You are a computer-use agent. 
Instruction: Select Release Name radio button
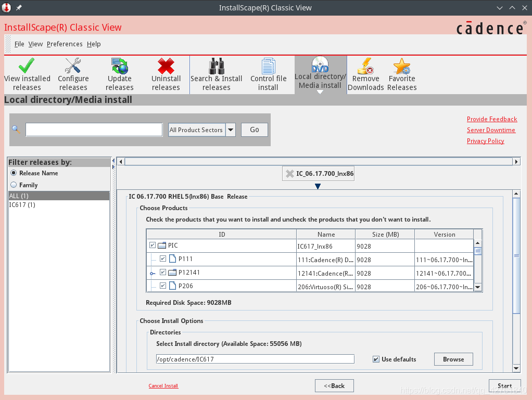tap(14, 173)
